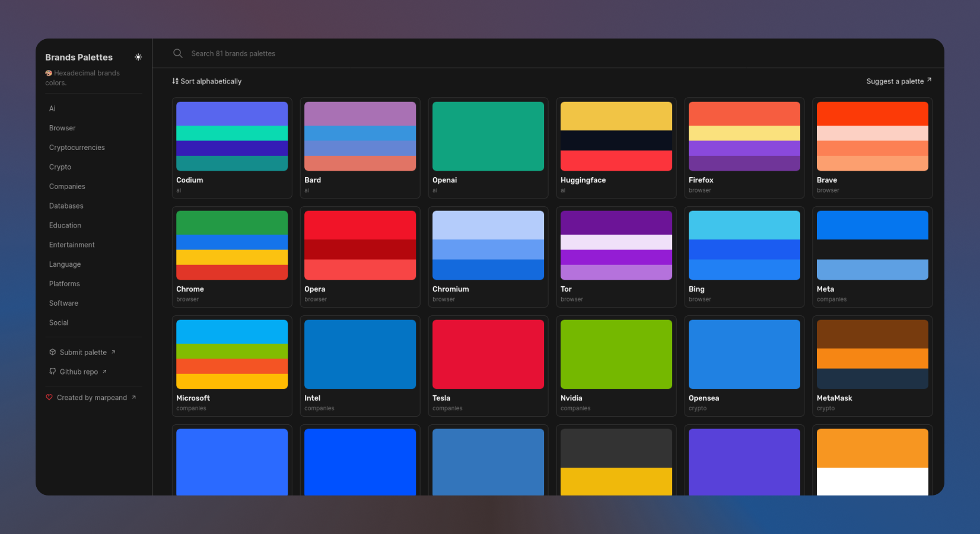Screen dimensions: 980x534
Task: Click the GitHub logo icon in sidebar
Action: pos(52,372)
